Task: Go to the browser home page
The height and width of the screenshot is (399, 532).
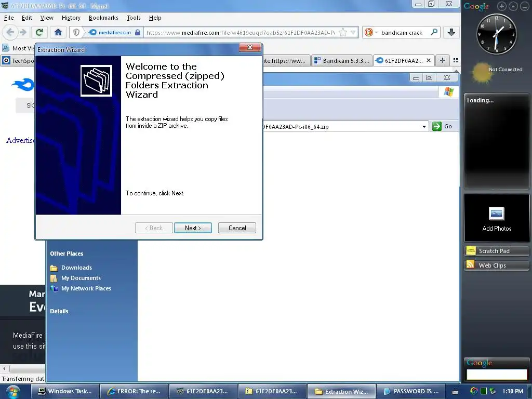Action: (58, 32)
